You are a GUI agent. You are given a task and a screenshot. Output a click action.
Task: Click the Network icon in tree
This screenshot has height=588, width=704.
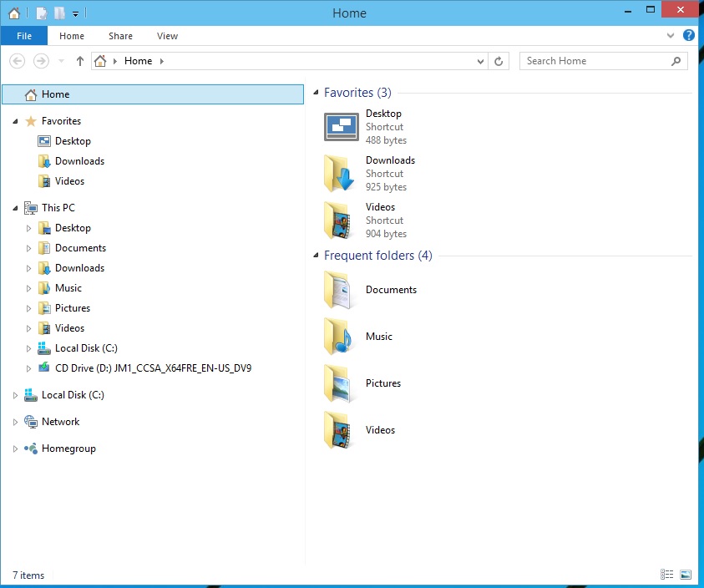31,422
